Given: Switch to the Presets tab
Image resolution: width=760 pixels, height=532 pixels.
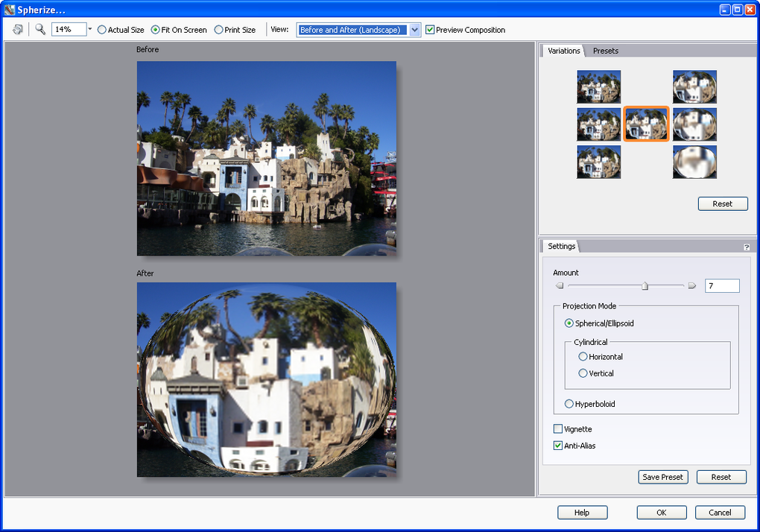Looking at the screenshot, I should 605,51.
